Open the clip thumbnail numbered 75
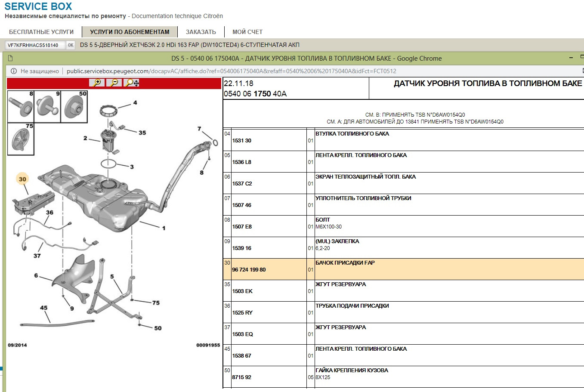This screenshot has height=392, width=584. coord(21,139)
